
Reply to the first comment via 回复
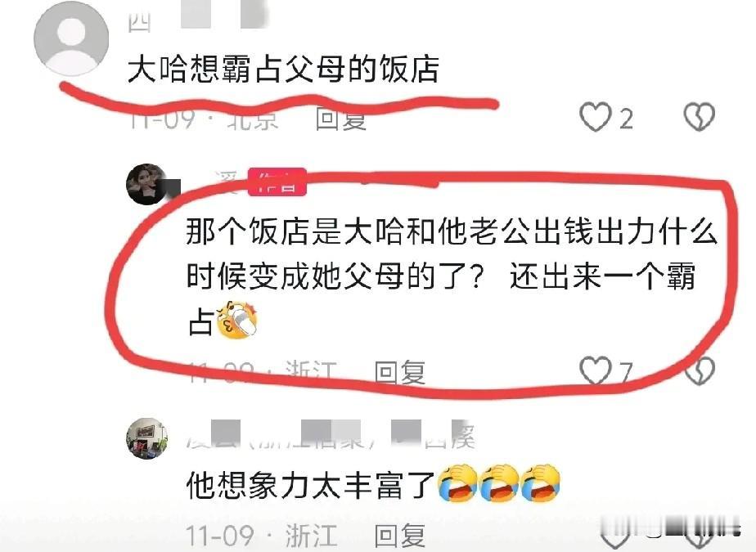(341, 118)
